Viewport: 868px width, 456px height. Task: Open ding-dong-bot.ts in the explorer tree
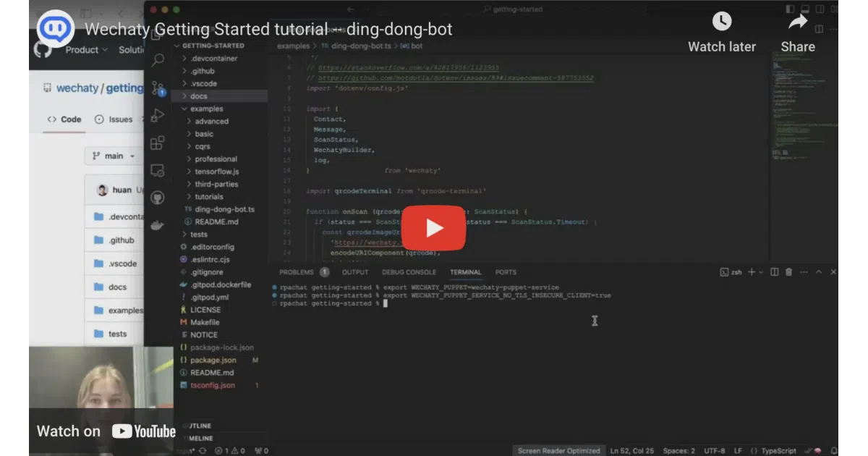[220, 209]
